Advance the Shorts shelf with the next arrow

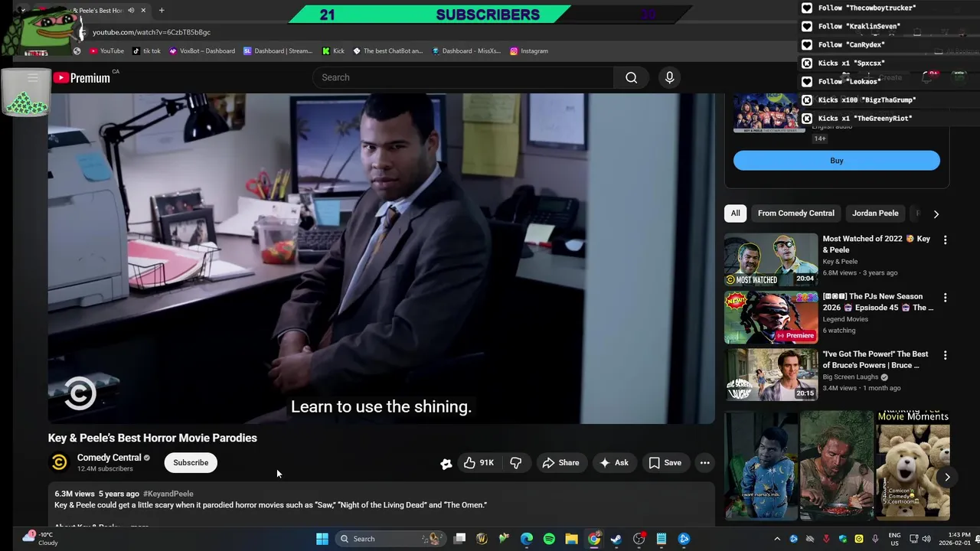click(x=947, y=477)
